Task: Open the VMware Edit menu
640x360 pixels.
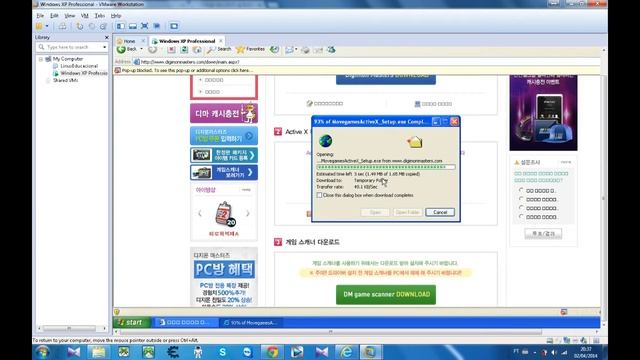Action: pos(54,16)
